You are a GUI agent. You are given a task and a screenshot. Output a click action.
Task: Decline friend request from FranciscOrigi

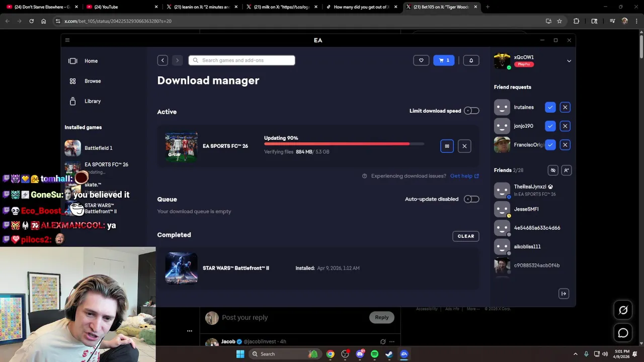coord(565,145)
